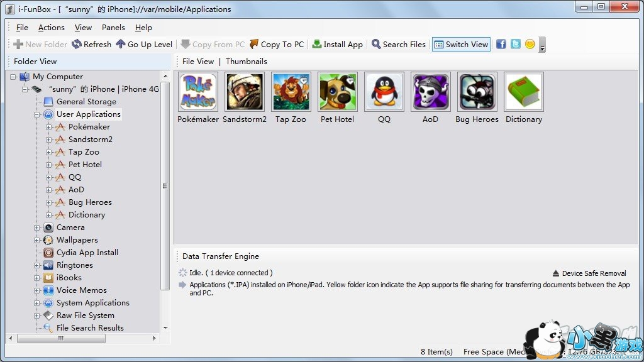The height and width of the screenshot is (362, 644).
Task: Open the Help menu
Action: [144, 28]
